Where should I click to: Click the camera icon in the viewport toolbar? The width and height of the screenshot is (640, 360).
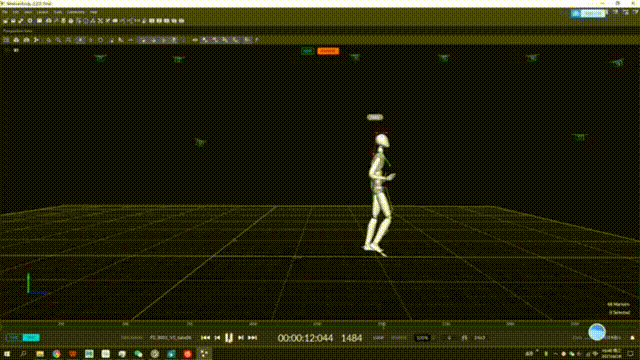click(16, 40)
